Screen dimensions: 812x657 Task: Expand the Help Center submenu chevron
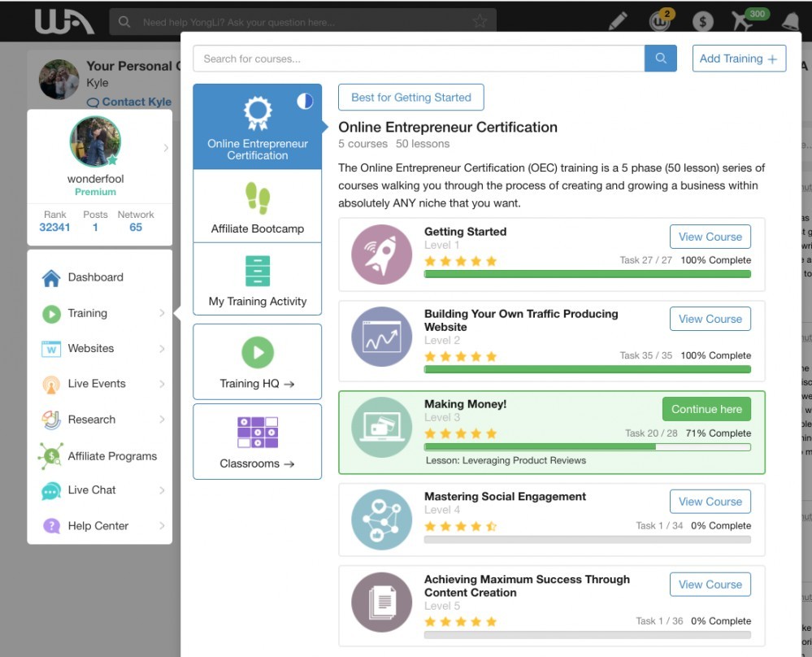click(162, 525)
